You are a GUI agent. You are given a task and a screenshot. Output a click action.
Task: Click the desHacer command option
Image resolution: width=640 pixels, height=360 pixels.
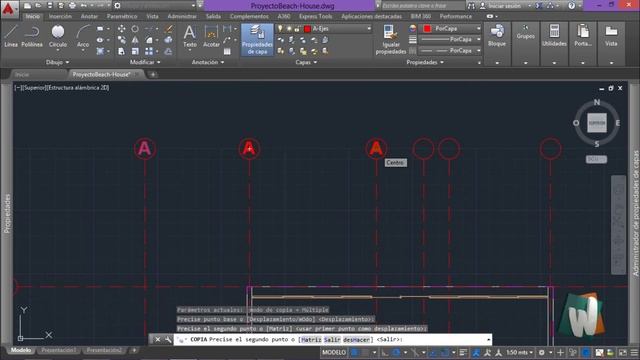click(x=356, y=340)
